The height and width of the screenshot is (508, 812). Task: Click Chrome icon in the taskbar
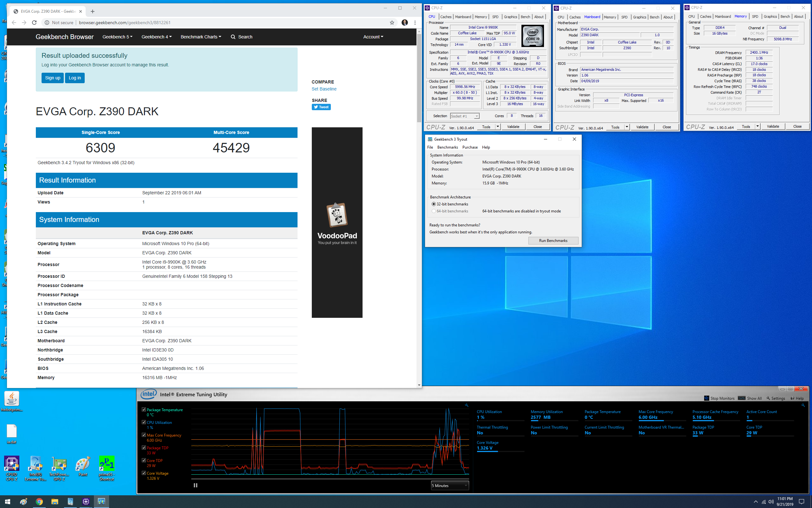pyautogui.click(x=39, y=502)
